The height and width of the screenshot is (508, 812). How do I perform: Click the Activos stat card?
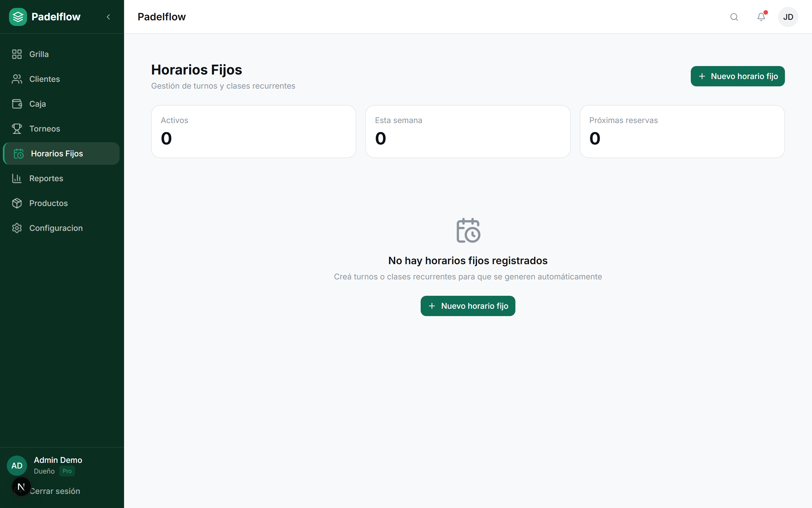[x=254, y=132]
